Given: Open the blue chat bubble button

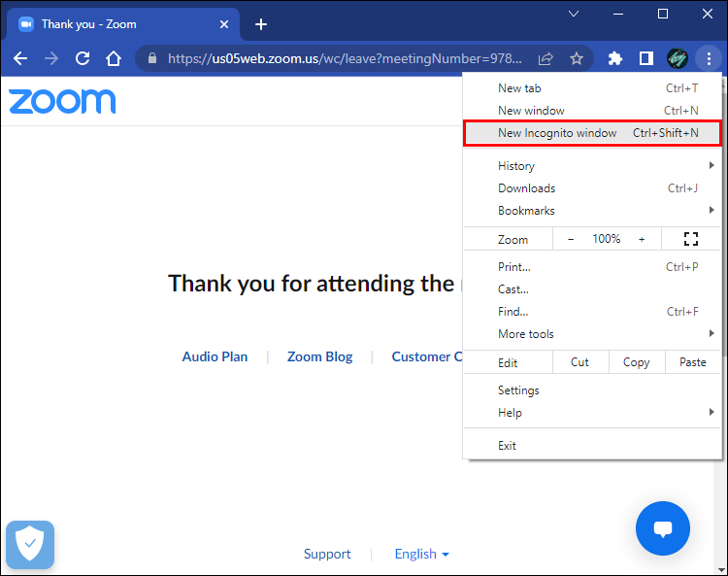Looking at the screenshot, I should [x=663, y=528].
